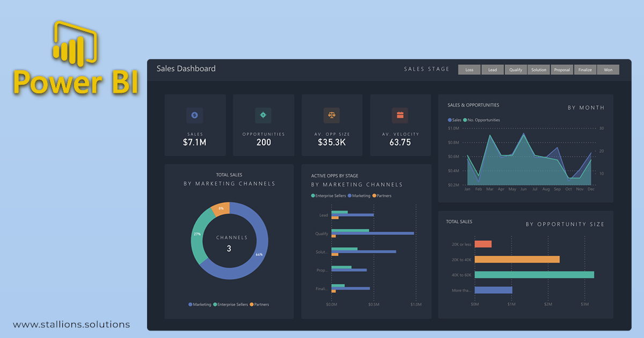Image resolution: width=644 pixels, height=338 pixels.
Task: Select the green 27% donut segment
Action: pyautogui.click(x=197, y=234)
